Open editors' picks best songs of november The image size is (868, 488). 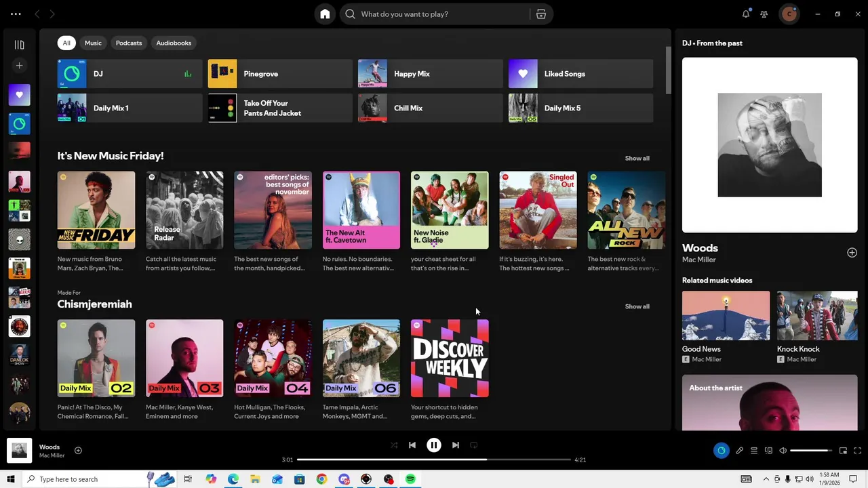click(x=273, y=210)
